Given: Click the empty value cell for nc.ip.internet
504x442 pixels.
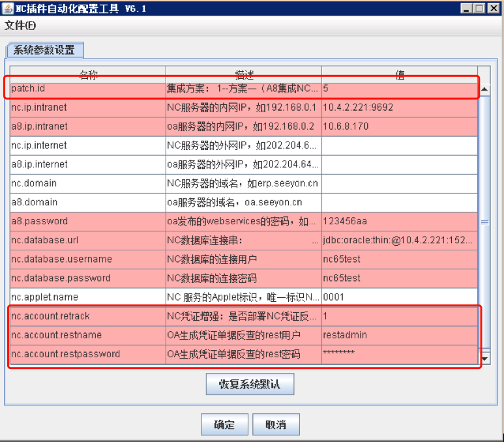Looking at the screenshot, I should click(400, 145).
